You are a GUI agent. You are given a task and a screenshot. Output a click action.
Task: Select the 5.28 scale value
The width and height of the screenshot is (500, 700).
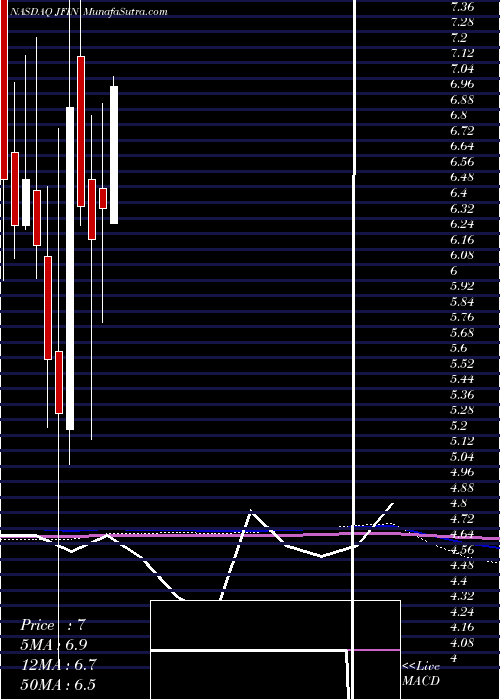[x=462, y=410]
